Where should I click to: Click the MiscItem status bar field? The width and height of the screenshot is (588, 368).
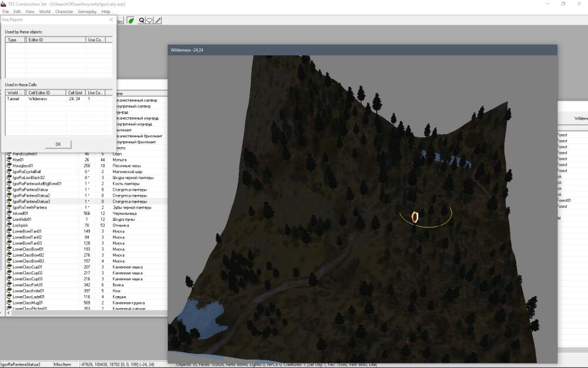(65, 364)
